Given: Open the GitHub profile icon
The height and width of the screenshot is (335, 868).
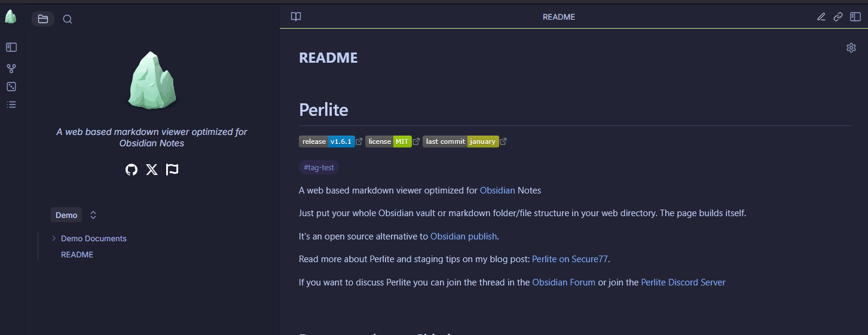Looking at the screenshot, I should tap(132, 170).
